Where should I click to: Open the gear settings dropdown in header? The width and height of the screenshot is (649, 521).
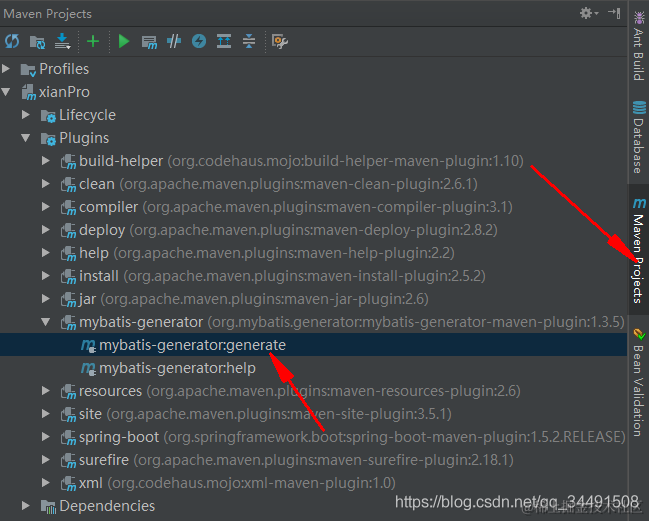(x=589, y=13)
